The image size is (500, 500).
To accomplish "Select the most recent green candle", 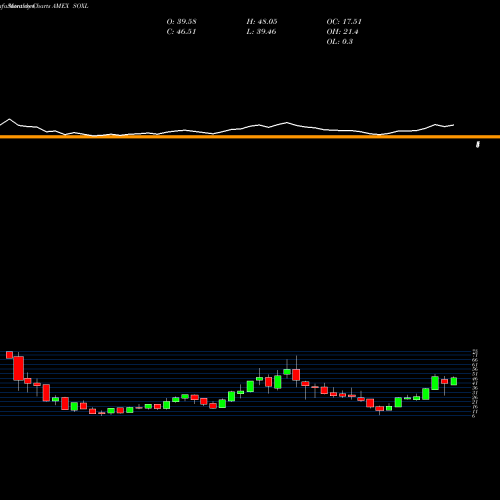I will [x=454, y=381].
